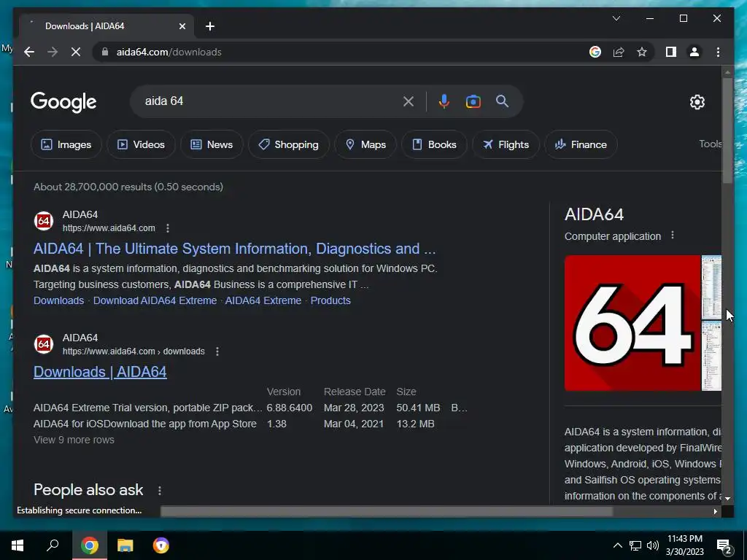The width and height of the screenshot is (747, 560).
Task: Open Chrome's three-dot menu
Action: [718, 52]
